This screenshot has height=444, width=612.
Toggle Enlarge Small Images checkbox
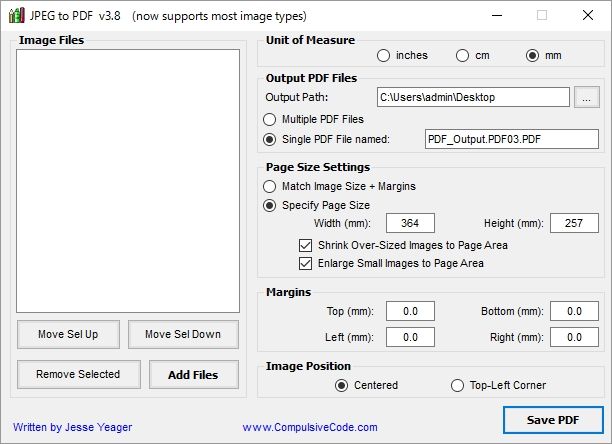point(306,263)
